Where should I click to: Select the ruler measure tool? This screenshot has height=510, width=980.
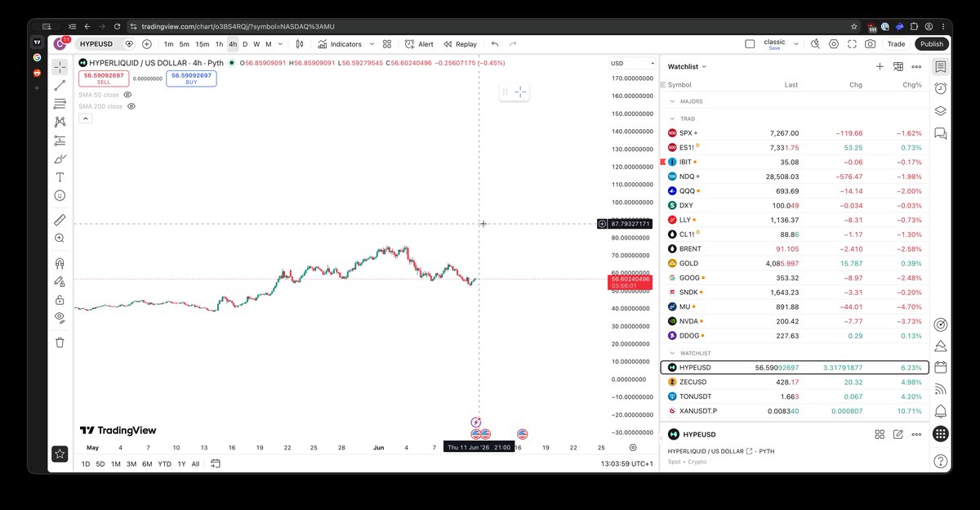click(x=60, y=220)
